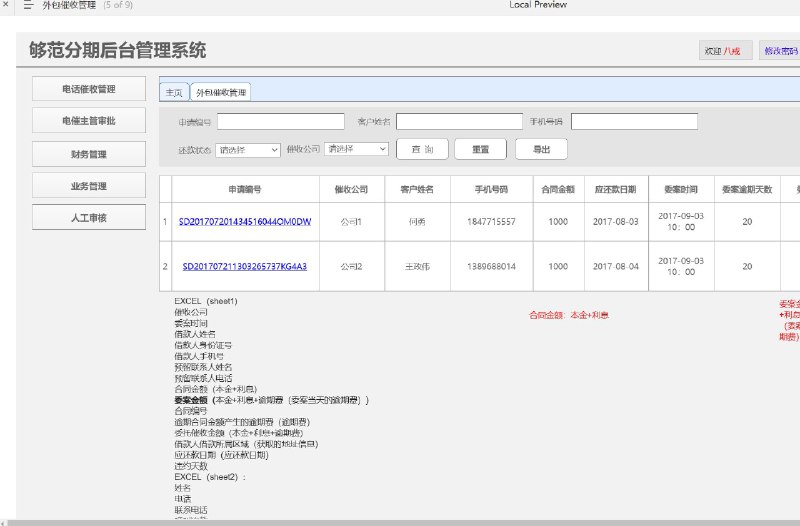The width and height of the screenshot is (800, 526).
Task: Click the 修改密码 link
Action: tap(781, 51)
